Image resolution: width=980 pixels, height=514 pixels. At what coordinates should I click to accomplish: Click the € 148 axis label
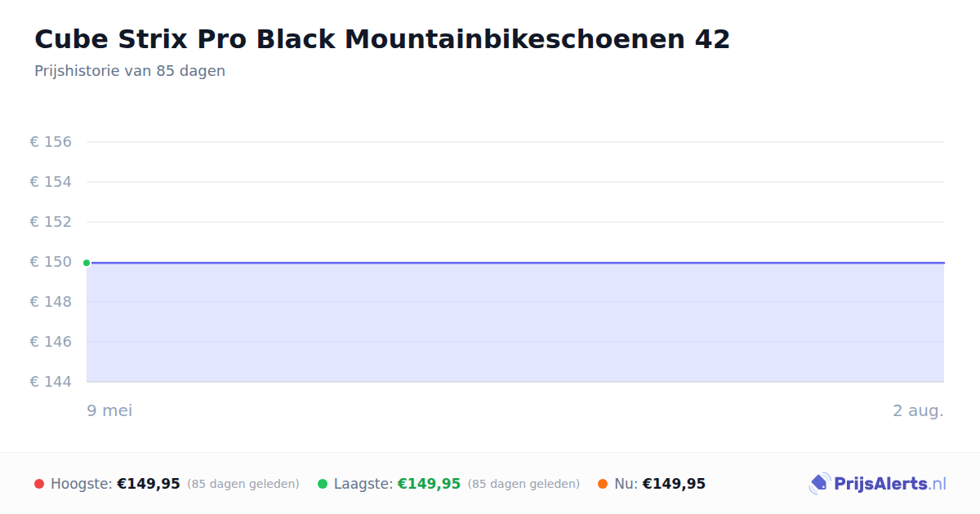51,302
